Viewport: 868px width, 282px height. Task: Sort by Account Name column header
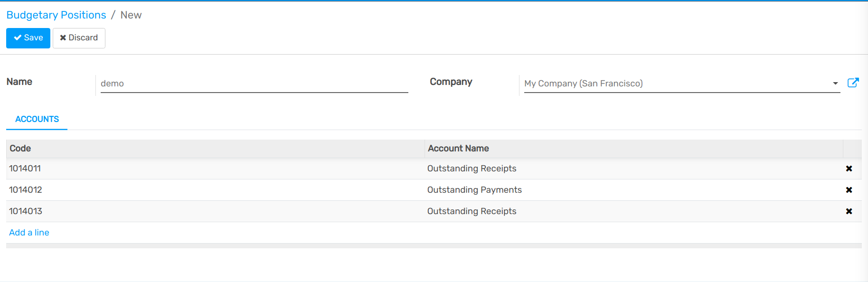point(458,149)
